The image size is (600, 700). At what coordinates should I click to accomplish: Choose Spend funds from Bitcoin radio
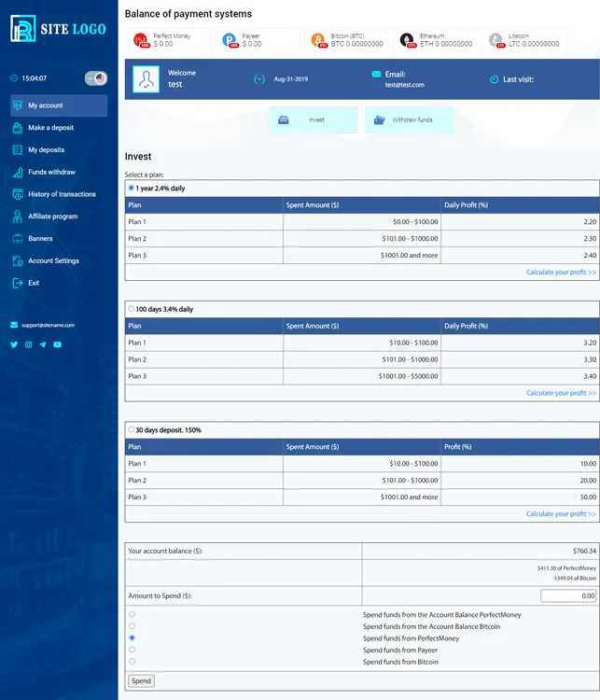coord(133,662)
